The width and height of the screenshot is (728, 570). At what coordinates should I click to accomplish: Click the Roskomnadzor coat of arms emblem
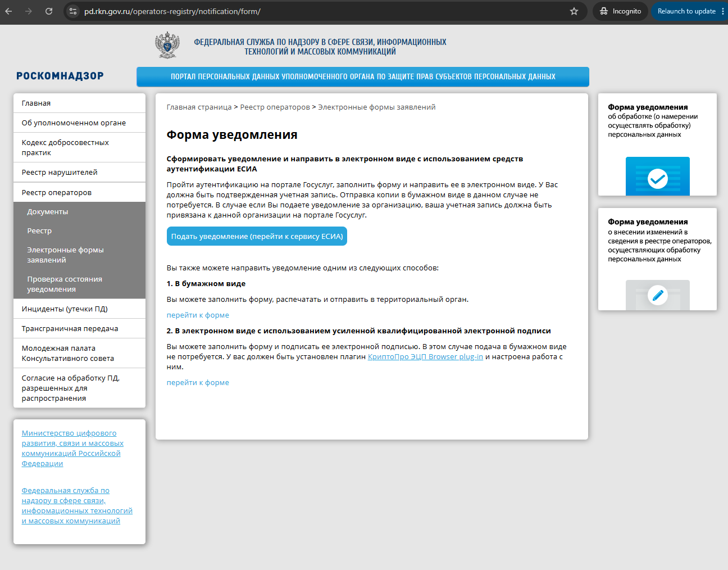[167, 46]
